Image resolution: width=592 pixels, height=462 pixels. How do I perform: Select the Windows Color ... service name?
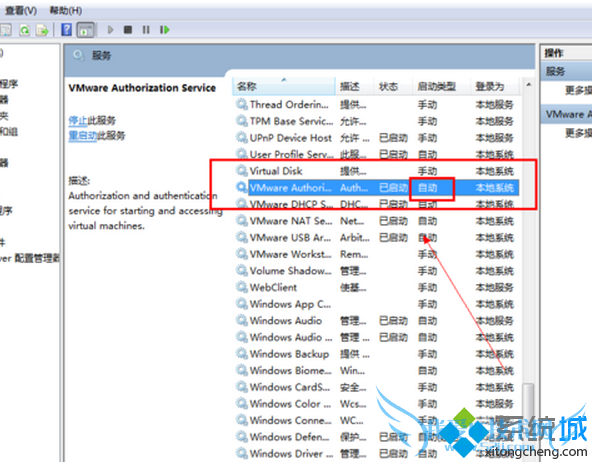[x=290, y=403]
